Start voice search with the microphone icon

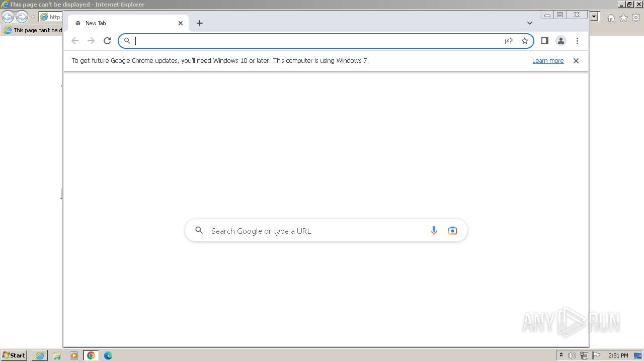(434, 231)
